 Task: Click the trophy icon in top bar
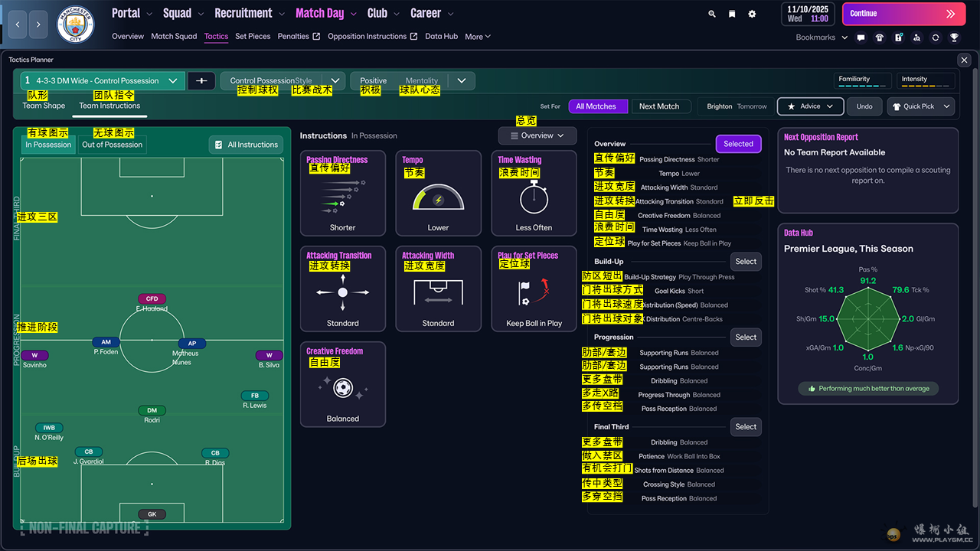point(954,37)
